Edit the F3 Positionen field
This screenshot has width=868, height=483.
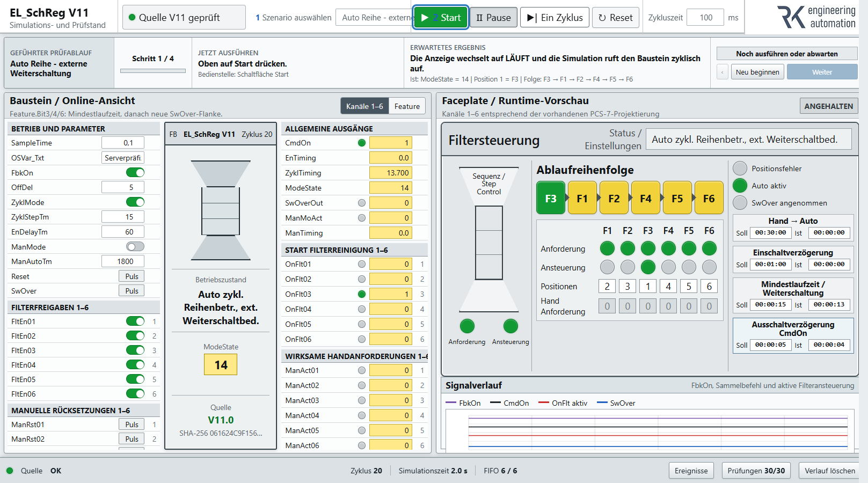click(x=648, y=286)
